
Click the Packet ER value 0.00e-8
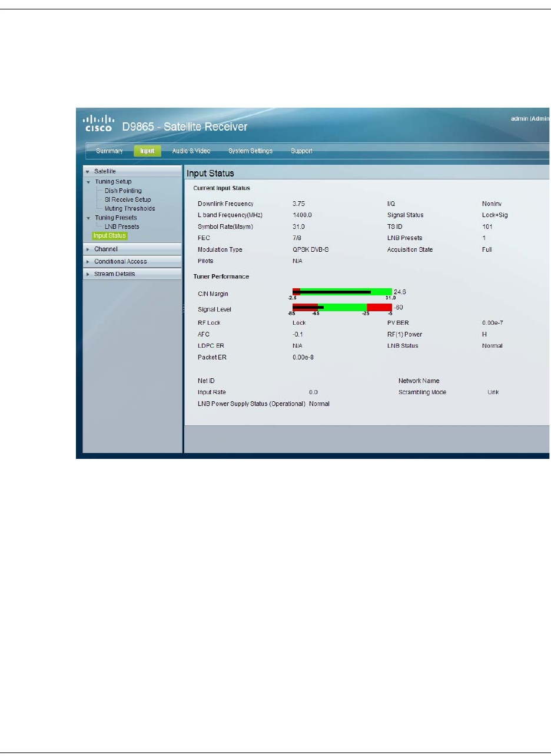[x=303, y=357]
